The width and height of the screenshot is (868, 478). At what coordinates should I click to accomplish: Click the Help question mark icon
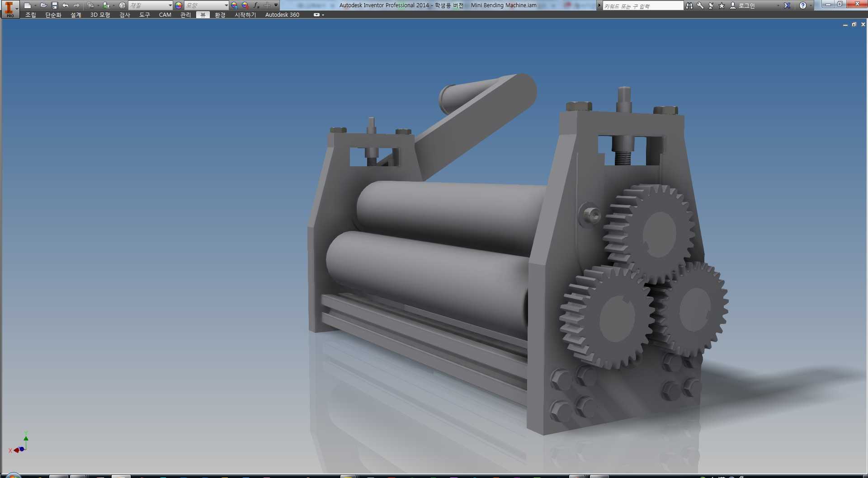(x=802, y=5)
